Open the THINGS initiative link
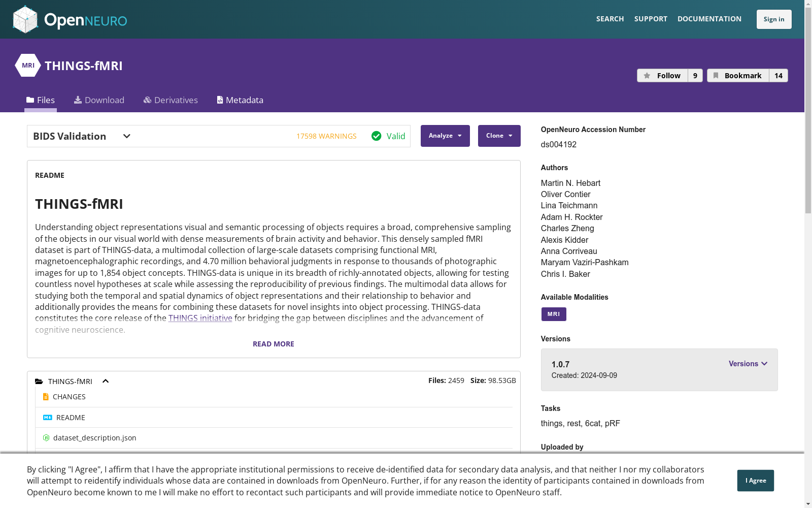Viewport: 812px width, 508px height. click(200, 318)
